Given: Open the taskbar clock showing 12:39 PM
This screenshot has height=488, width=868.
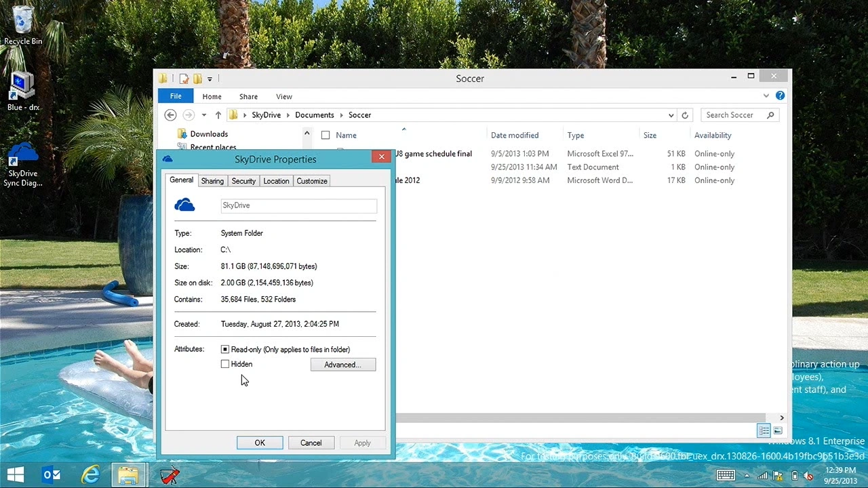Looking at the screenshot, I should point(841,475).
